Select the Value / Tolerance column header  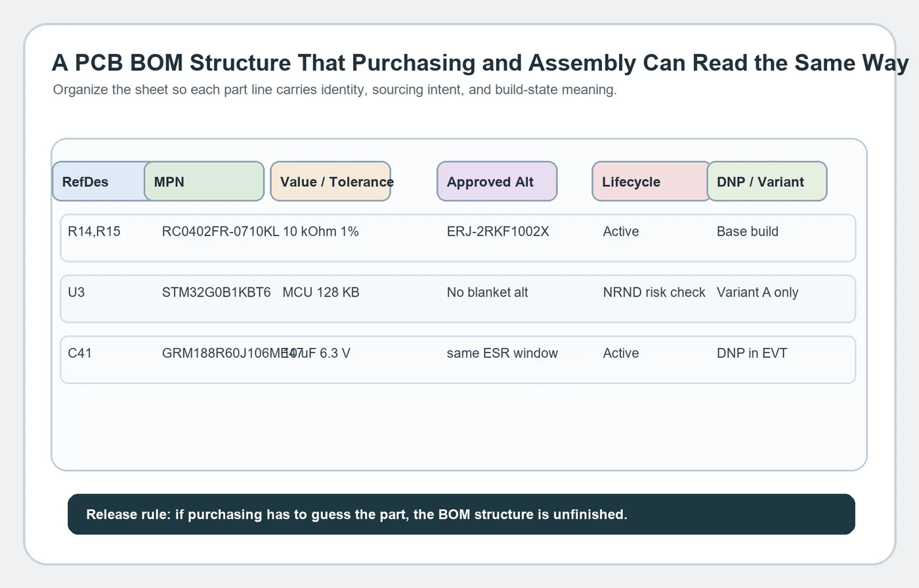pyautogui.click(x=331, y=181)
